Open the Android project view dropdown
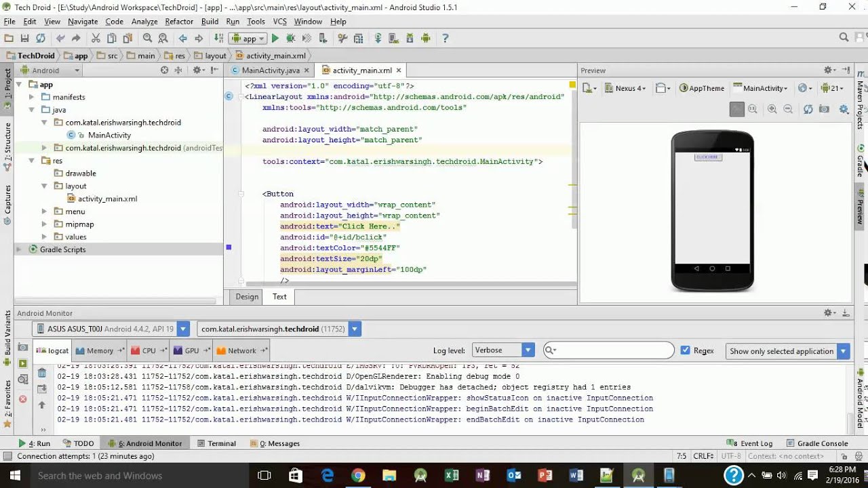 pyautogui.click(x=50, y=70)
